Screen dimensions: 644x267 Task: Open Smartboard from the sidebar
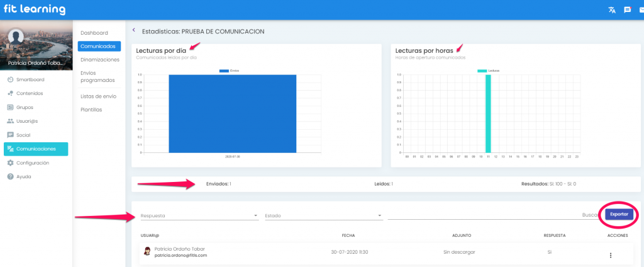pyautogui.click(x=30, y=80)
